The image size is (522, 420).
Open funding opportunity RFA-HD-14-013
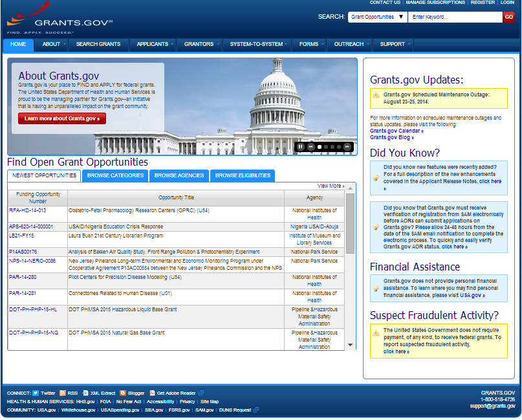pyautogui.click(x=27, y=211)
